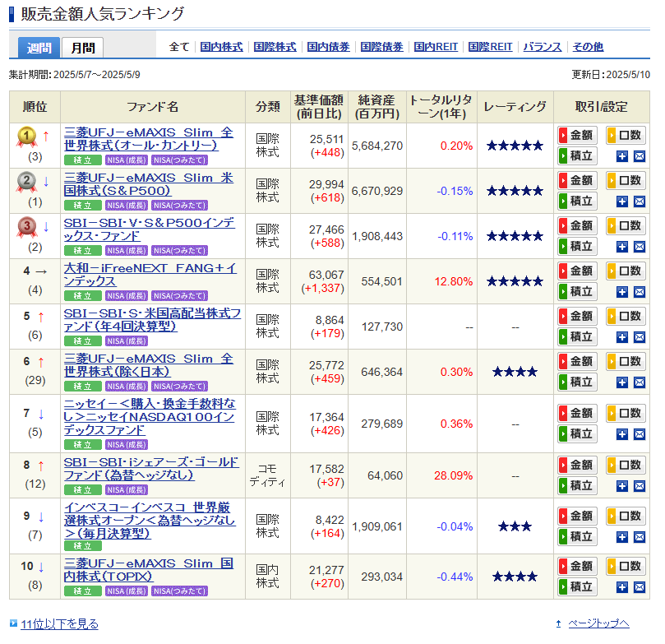Click the envelope icon for インベスコ 世界厳選株式オープン
Screen dimensions: 665x644
point(640,538)
